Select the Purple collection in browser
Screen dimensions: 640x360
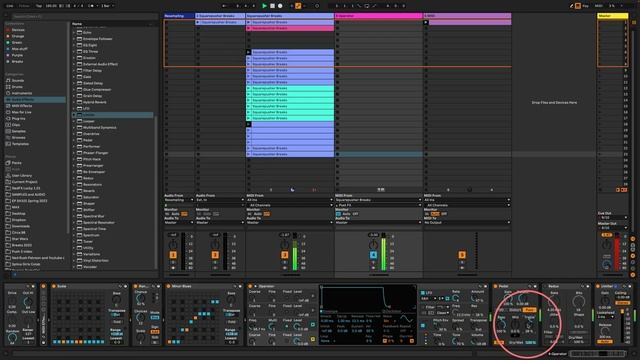tap(17, 55)
